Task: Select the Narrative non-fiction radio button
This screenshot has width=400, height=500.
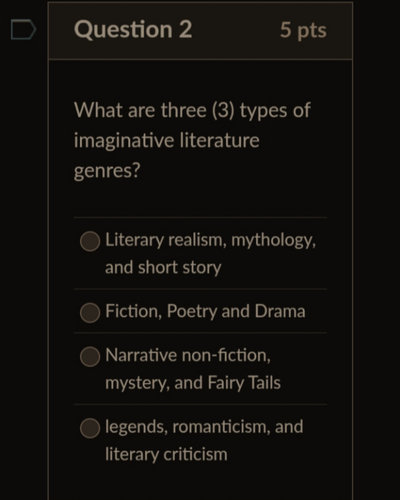Action: [x=90, y=357]
